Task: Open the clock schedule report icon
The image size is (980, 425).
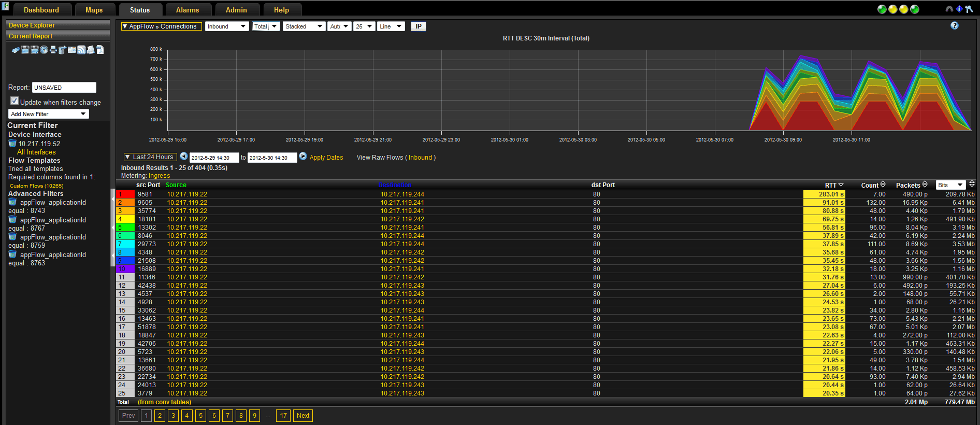Action: 44,50
